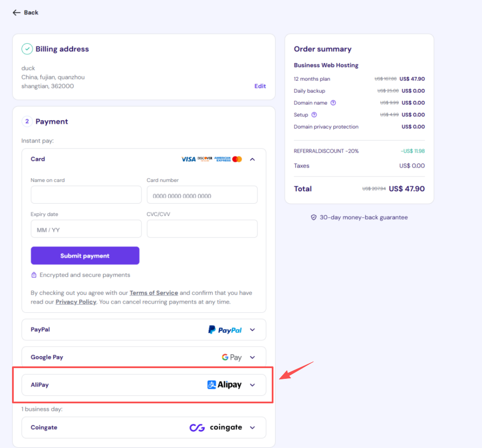Click the strikethrough US$ 207.94 total
The height and width of the screenshot is (448, 482).
tap(374, 189)
